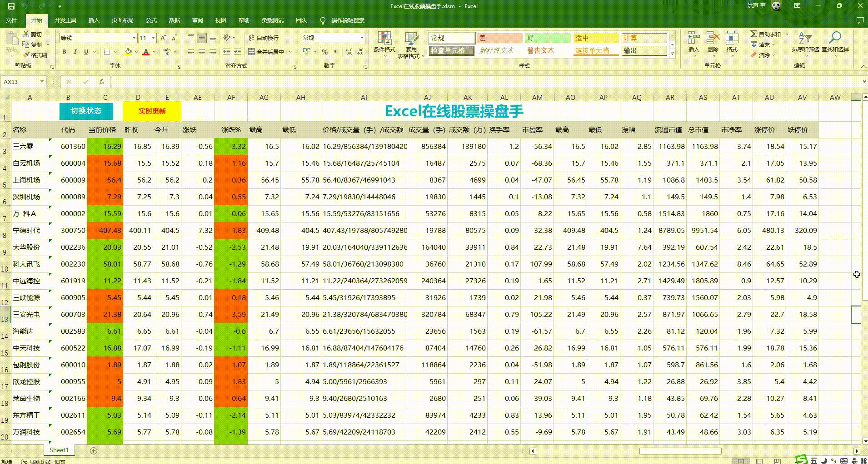868x464 pixels.
Task: Toggle middle vertical alignment
Action: [202, 38]
